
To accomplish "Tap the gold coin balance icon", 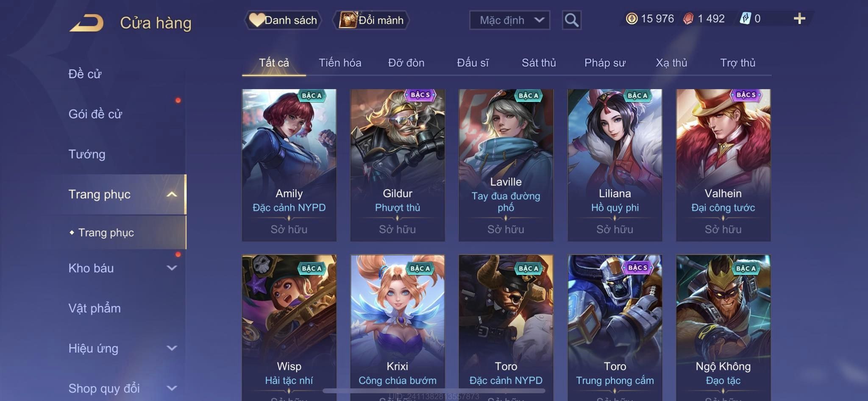I will (x=632, y=19).
